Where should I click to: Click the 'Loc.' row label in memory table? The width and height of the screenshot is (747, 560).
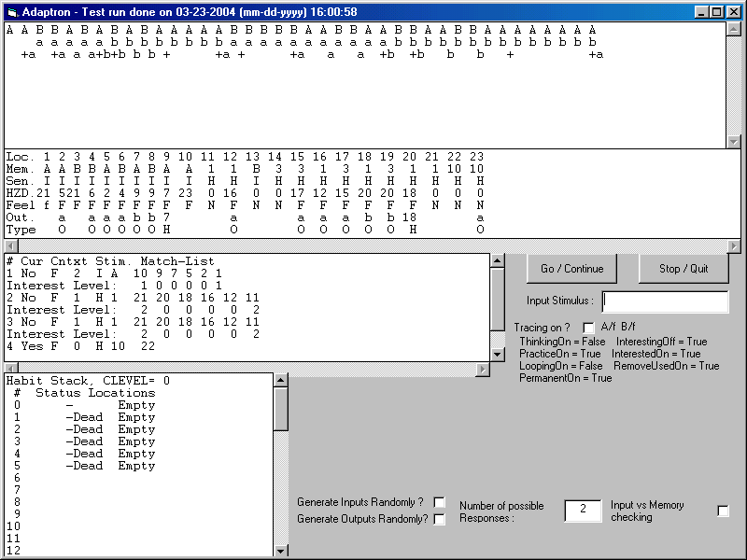tap(20, 157)
